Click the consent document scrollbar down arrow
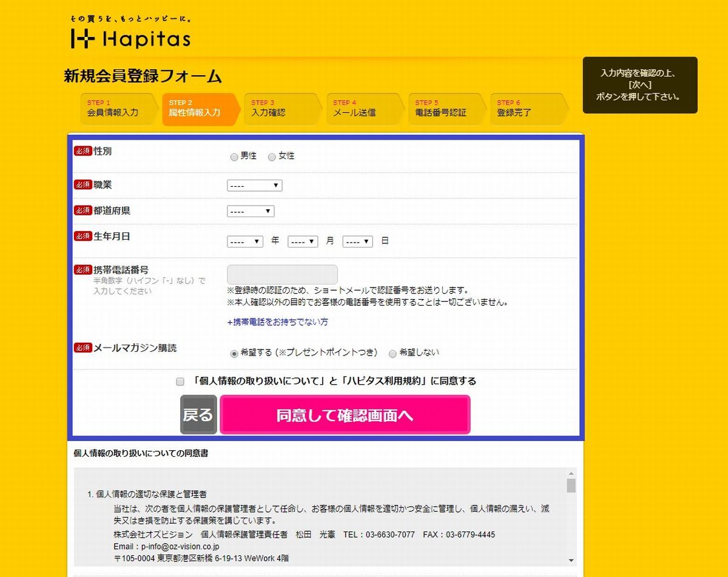 point(571,560)
